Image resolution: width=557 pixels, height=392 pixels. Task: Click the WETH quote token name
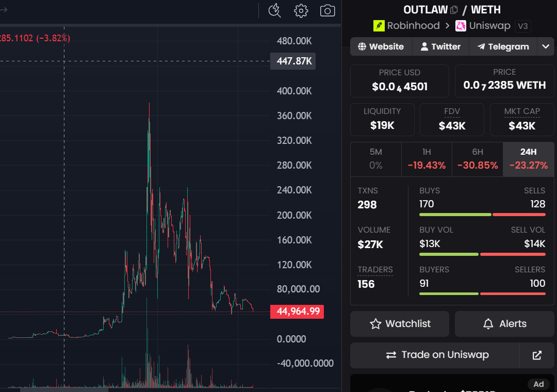486,10
